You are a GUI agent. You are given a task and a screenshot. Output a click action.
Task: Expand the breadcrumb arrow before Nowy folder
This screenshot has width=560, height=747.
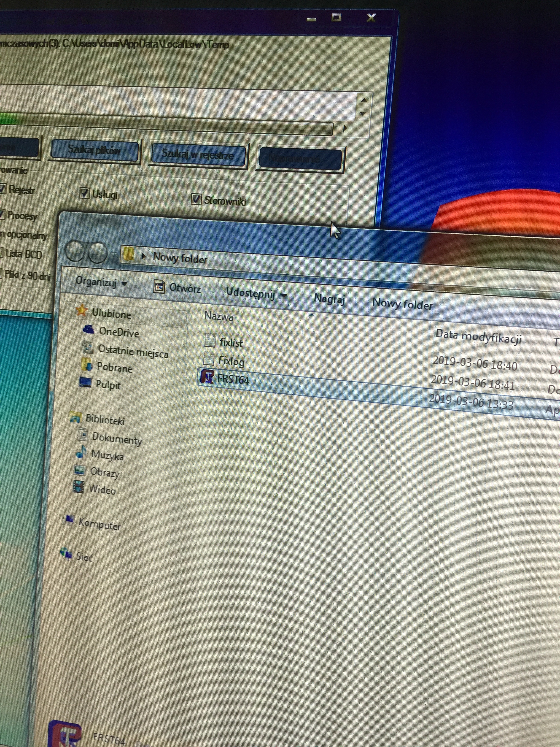(144, 256)
